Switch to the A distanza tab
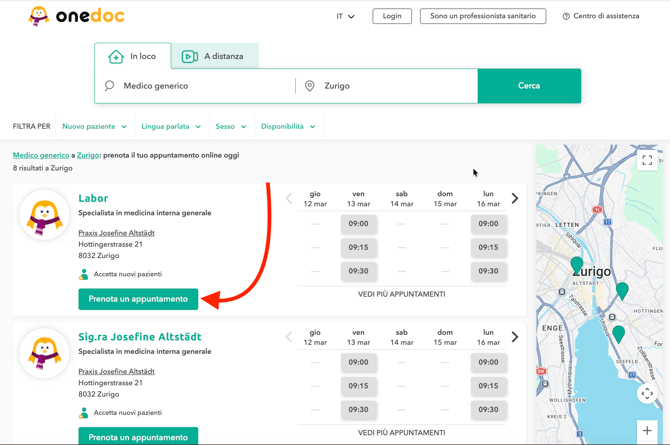 pyautogui.click(x=213, y=57)
